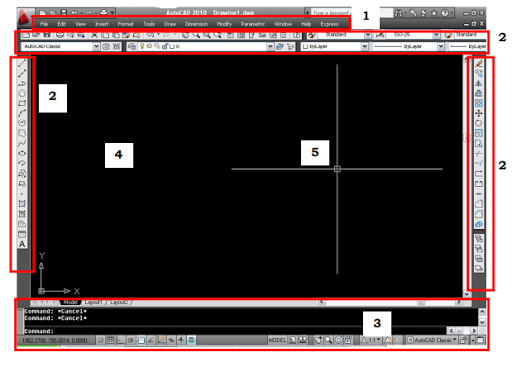512x367 pixels.
Task: Open the Dimension menu
Action: 196,24
